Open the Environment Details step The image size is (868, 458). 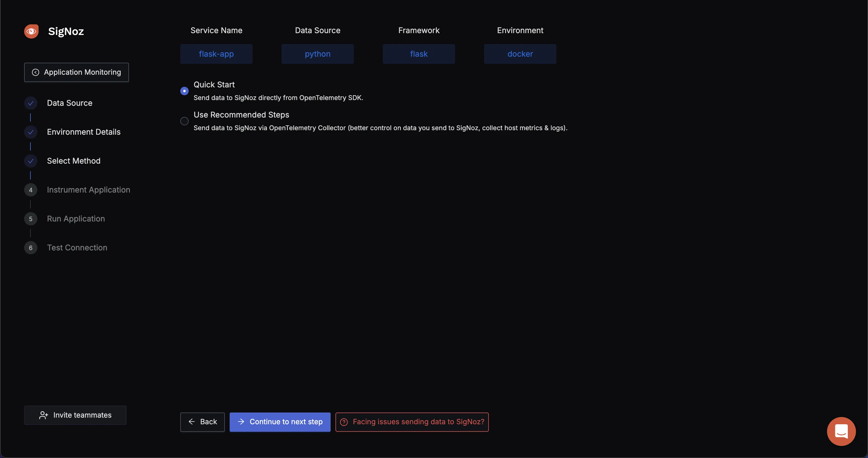tap(84, 132)
